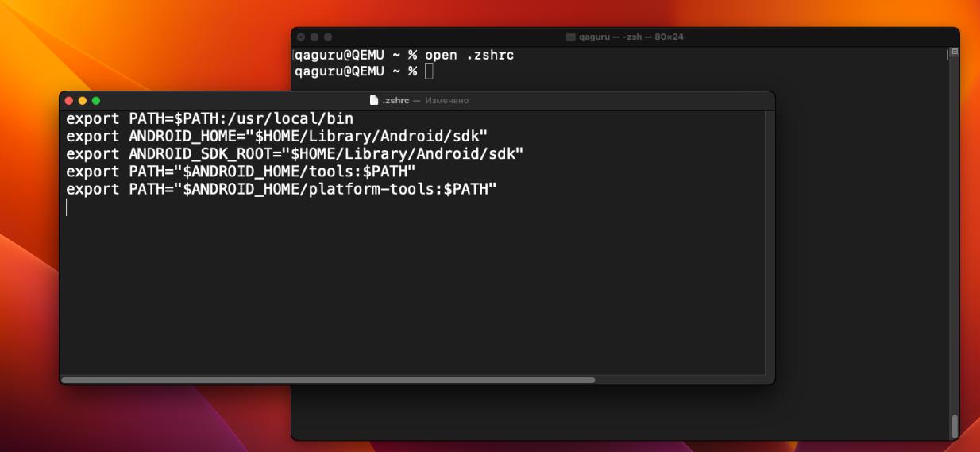Place cursor on empty last line of .zshrc
This screenshot has height=452, width=980.
tap(67, 207)
